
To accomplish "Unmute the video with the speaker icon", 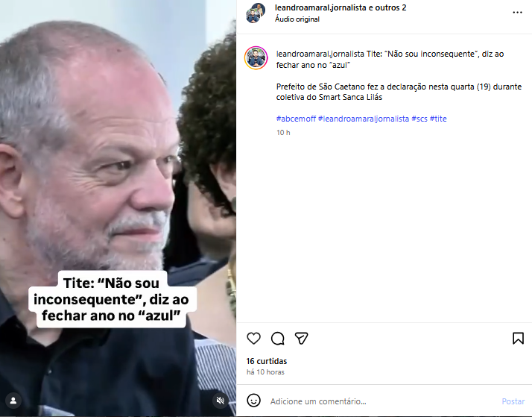I will [x=221, y=401].
